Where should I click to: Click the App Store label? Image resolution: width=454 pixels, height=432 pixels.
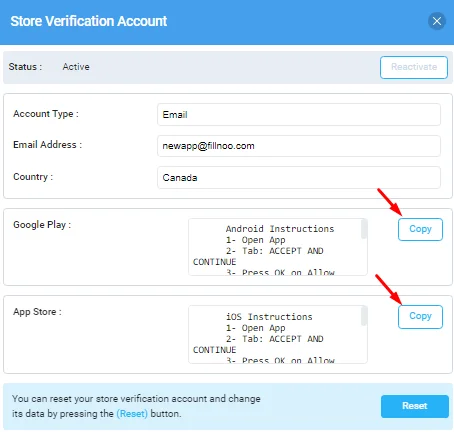click(x=37, y=312)
